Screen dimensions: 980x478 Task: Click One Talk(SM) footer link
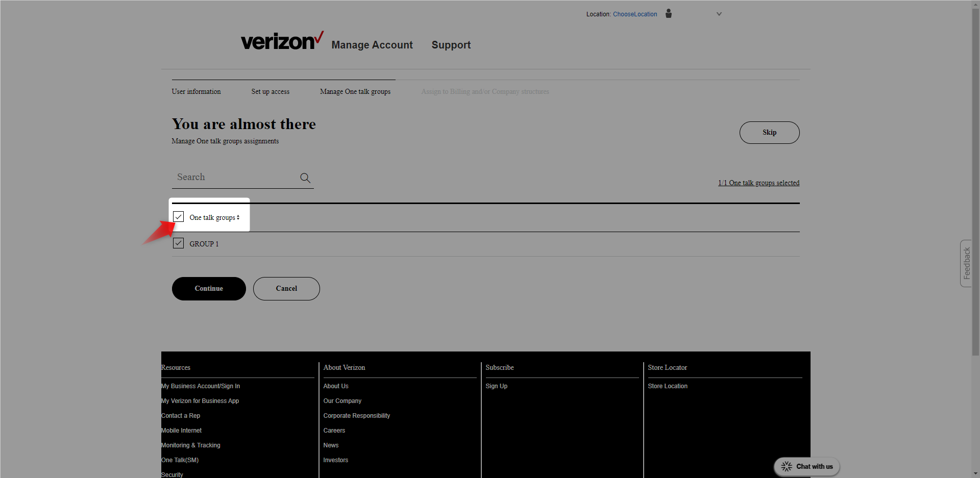click(x=180, y=460)
